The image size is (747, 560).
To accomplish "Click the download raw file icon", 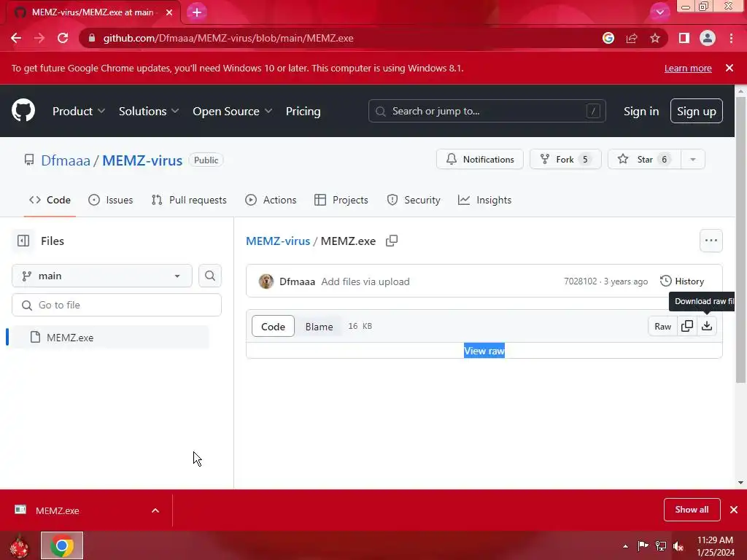I will tap(707, 326).
